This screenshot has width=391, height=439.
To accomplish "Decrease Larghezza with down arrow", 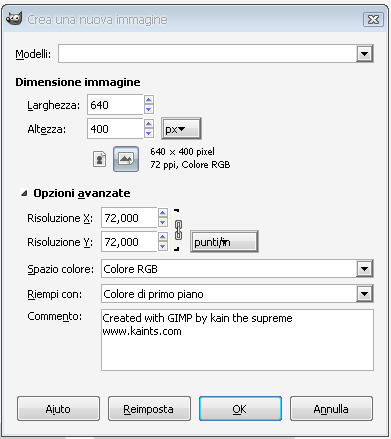I will (x=149, y=109).
